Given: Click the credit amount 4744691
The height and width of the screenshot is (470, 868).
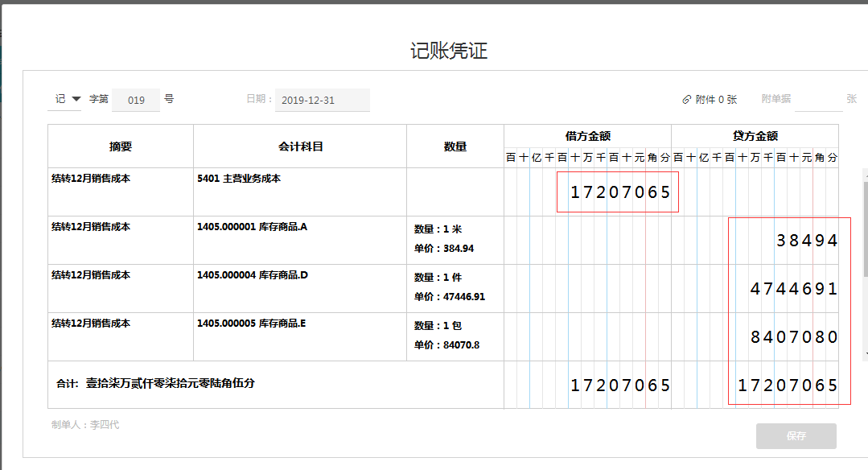Looking at the screenshot, I should point(794,288).
